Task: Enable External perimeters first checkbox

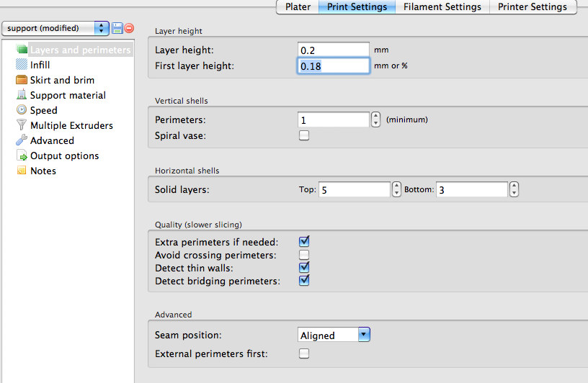Action: [x=304, y=353]
